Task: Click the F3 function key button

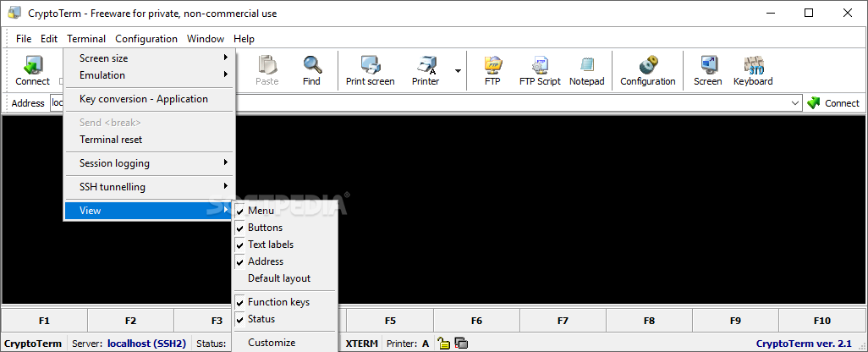Action: pos(202,321)
